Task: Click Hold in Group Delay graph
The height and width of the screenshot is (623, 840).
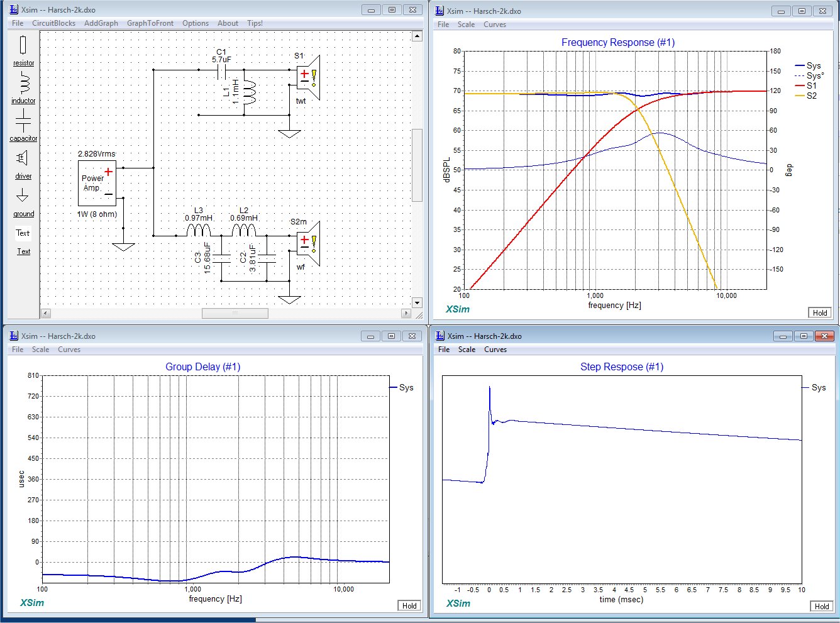Action: coord(409,605)
